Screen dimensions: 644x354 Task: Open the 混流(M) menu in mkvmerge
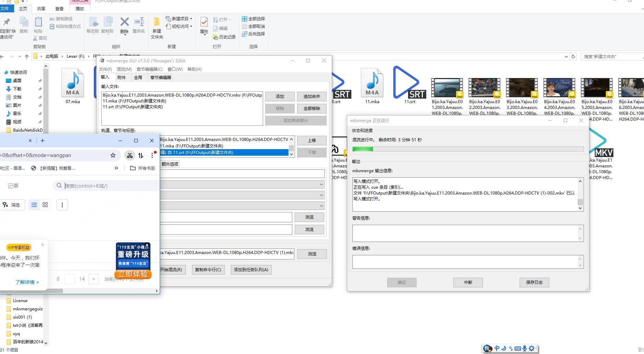tap(124, 69)
